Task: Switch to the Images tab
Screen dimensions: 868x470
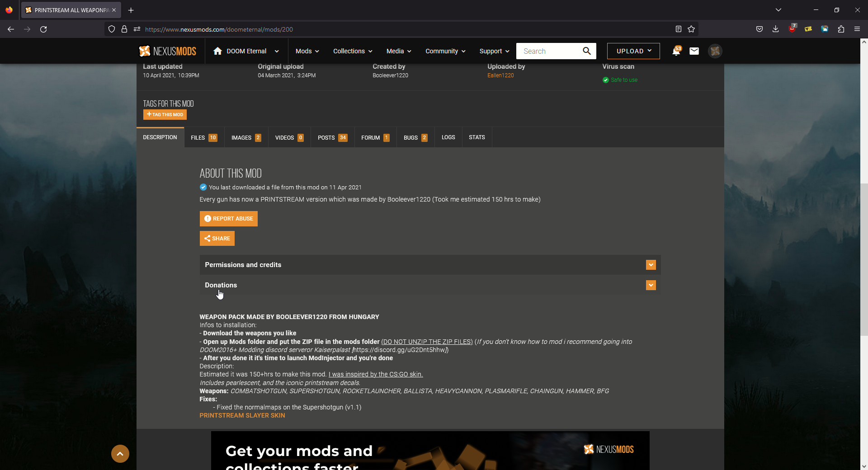Action: 246,137
